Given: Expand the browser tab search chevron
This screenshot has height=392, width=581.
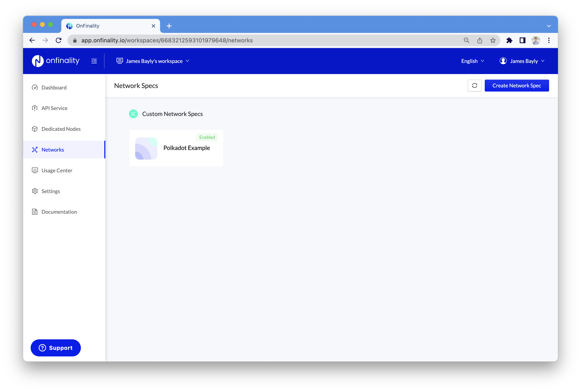Looking at the screenshot, I should point(549,26).
